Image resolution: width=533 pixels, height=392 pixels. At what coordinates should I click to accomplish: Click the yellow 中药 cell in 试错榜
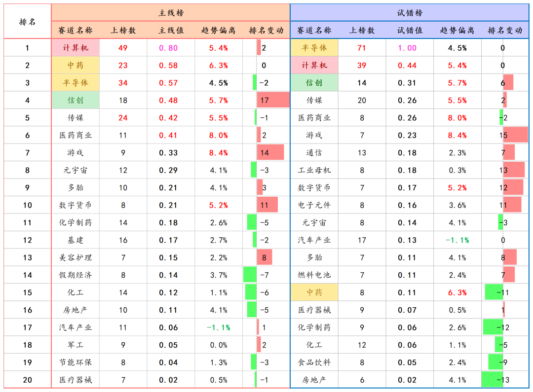pyautogui.click(x=314, y=292)
